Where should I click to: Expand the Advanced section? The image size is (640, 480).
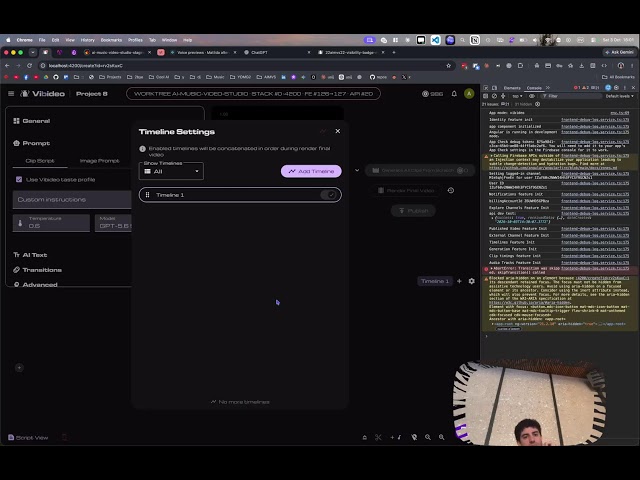click(x=36, y=284)
